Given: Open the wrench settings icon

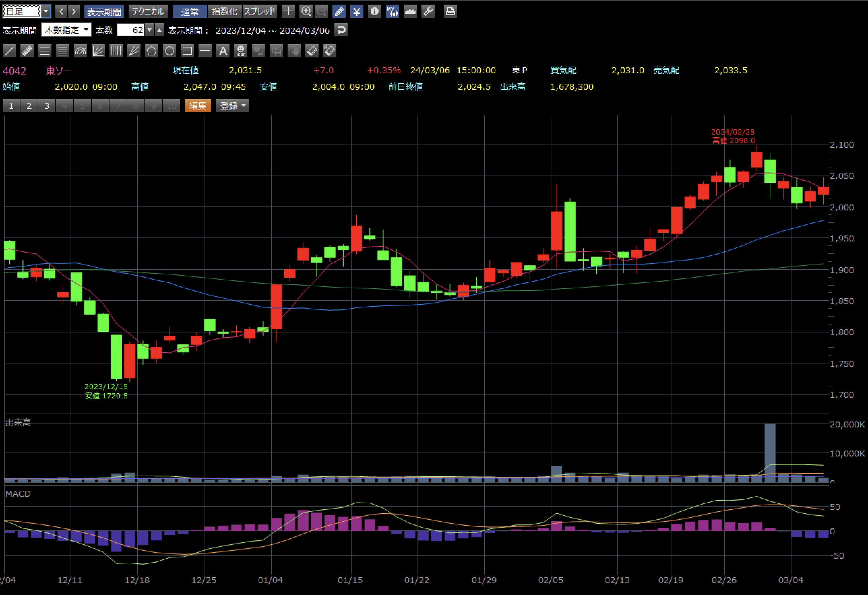Looking at the screenshot, I should click(428, 11).
